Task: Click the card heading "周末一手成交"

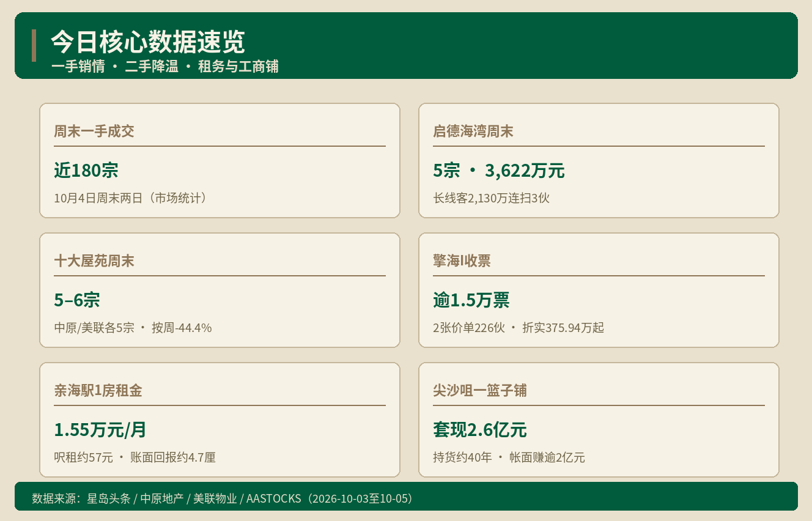Action: click(x=94, y=131)
